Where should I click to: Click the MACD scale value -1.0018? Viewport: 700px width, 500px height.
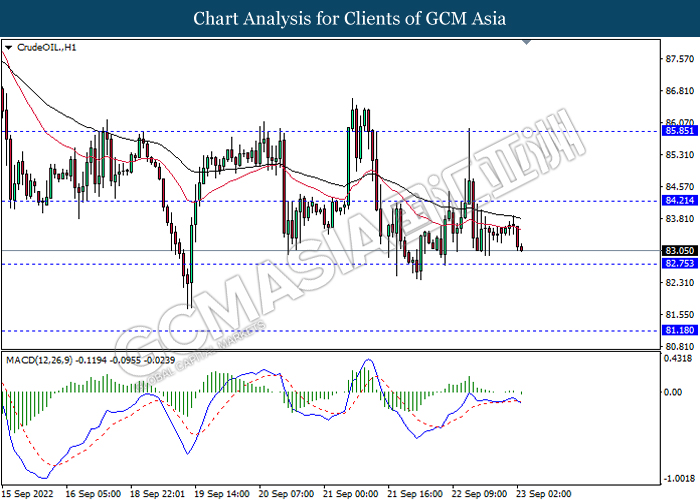coord(679,479)
